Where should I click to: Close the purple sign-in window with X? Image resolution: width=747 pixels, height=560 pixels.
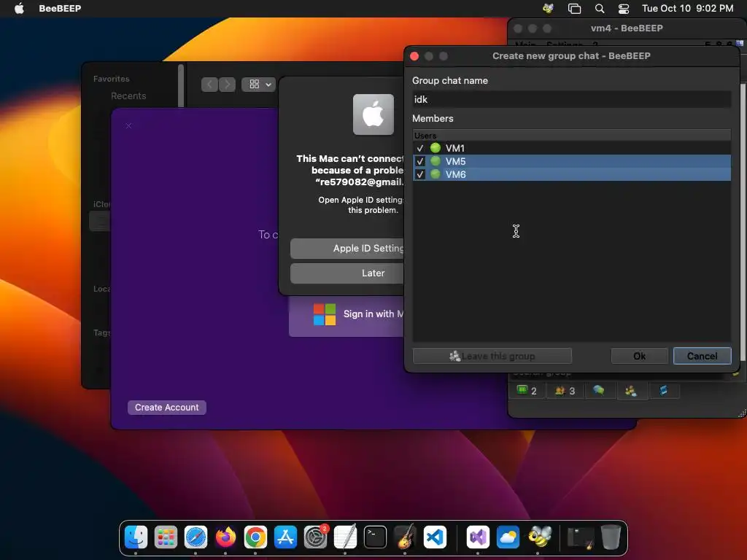coord(128,125)
